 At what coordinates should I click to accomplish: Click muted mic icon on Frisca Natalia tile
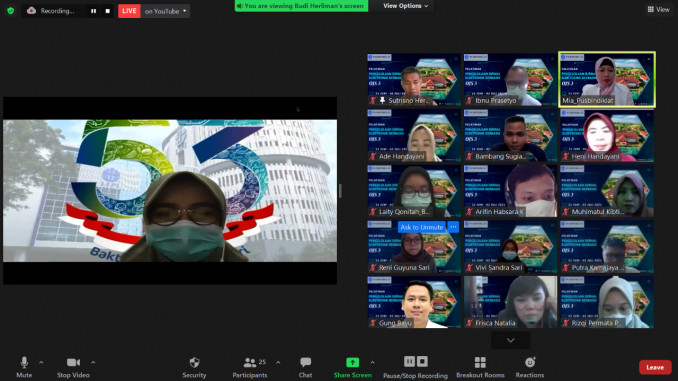(x=469, y=323)
